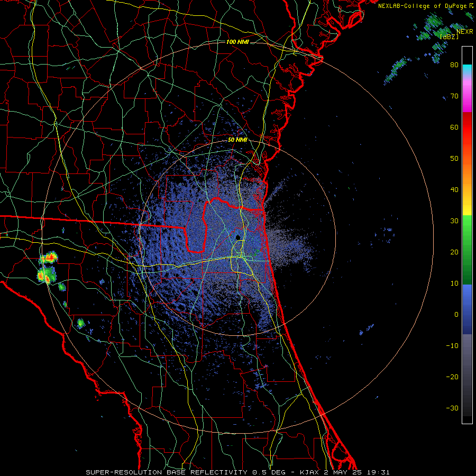Click the -20 value on color scale
The image size is (476, 476).
point(452,377)
